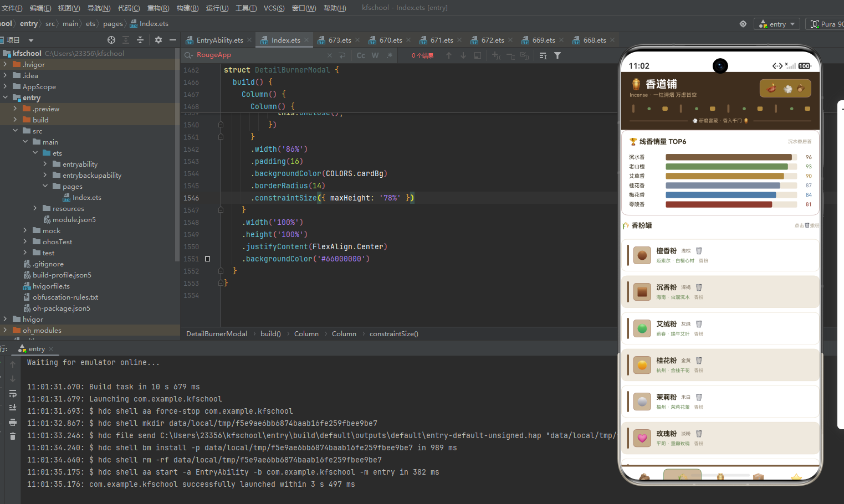Click the down arrow in run console sidebar
This screenshot has width=844, height=504.
click(x=13, y=379)
